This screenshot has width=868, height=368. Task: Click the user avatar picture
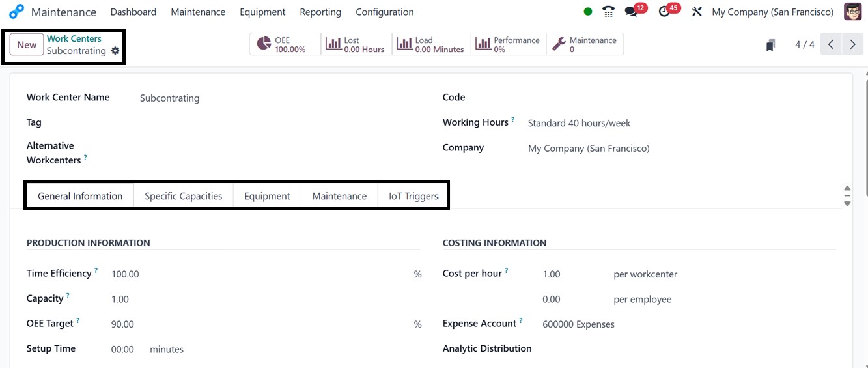[x=852, y=12]
